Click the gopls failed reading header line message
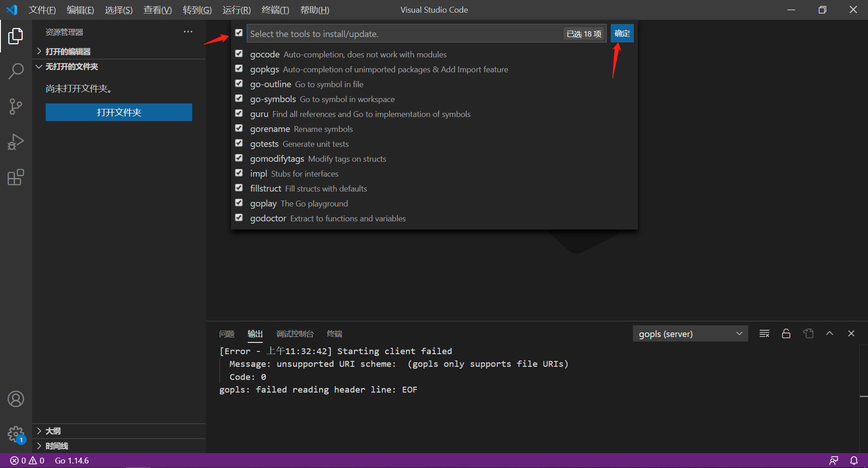This screenshot has height=468, width=868. (x=318, y=389)
